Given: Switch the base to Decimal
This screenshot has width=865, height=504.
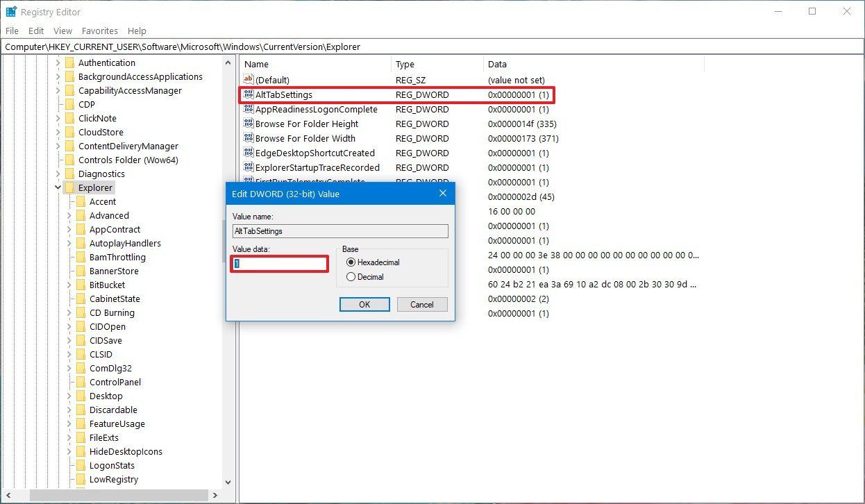Looking at the screenshot, I should (x=351, y=276).
